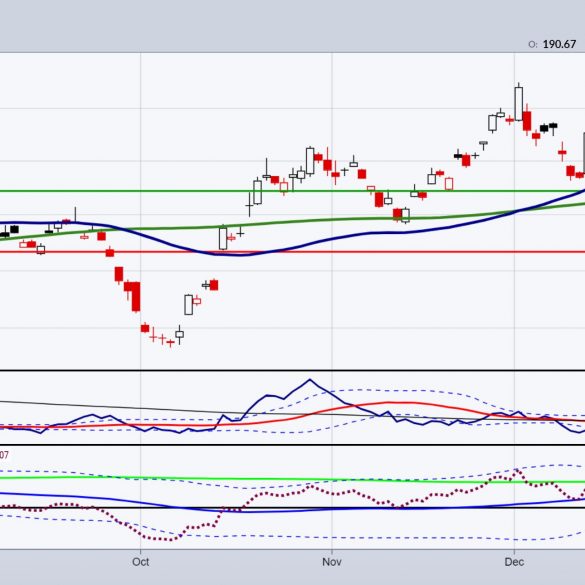Click the green horizontal resistance line
Image resolution: width=585 pixels, height=585 pixels.
(292, 191)
